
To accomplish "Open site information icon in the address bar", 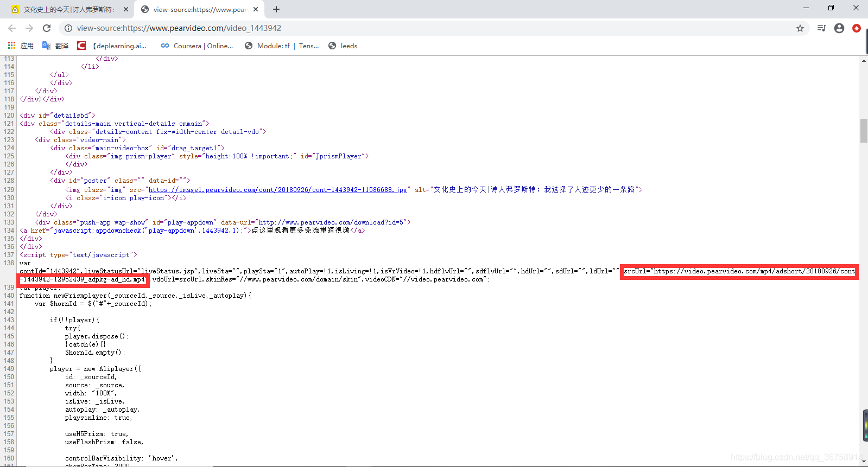I will 68,28.
